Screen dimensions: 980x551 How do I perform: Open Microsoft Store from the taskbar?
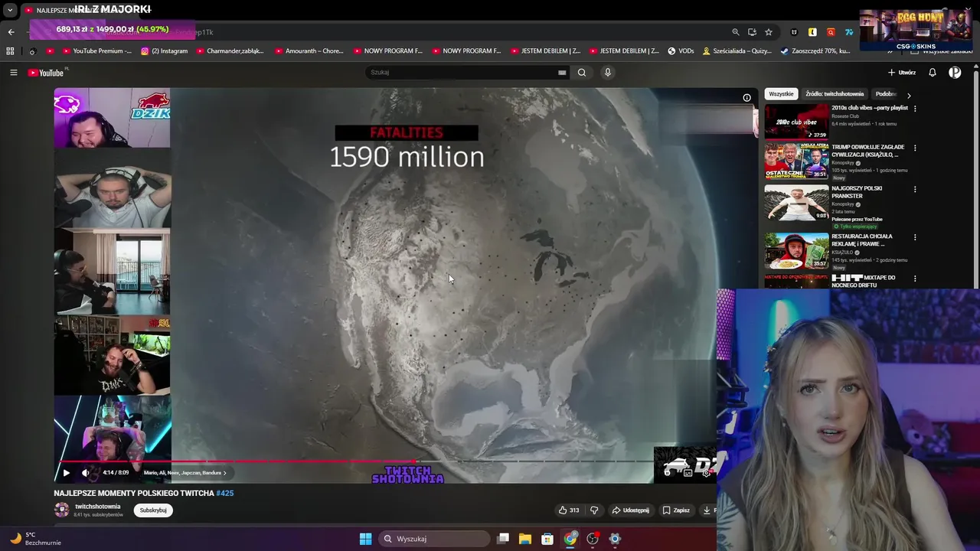coord(547,539)
